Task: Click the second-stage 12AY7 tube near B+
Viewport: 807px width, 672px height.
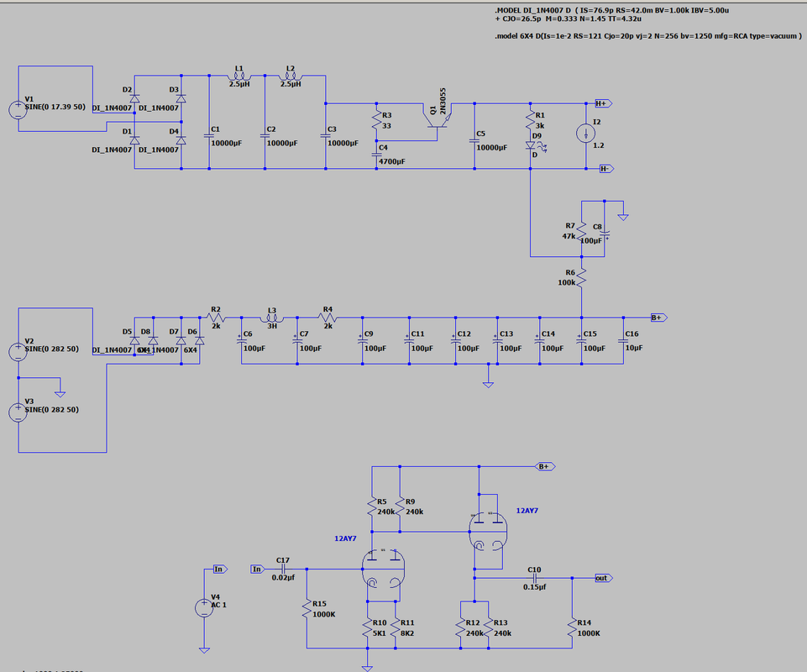Action: tap(488, 532)
